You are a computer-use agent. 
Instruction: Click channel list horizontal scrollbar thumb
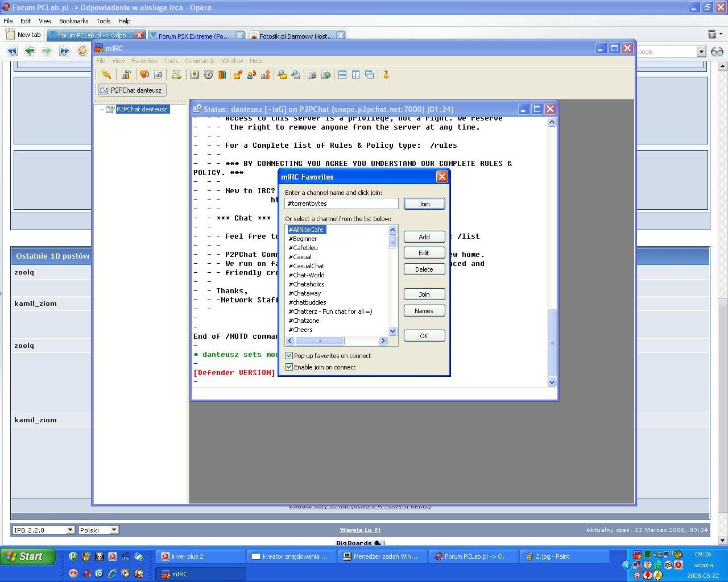pyautogui.click(x=320, y=340)
